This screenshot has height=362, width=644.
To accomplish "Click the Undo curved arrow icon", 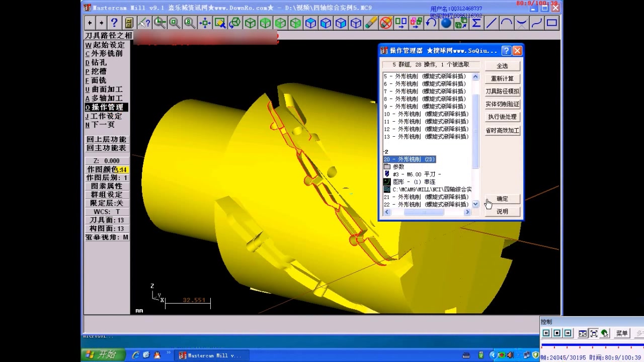I will tap(431, 23).
